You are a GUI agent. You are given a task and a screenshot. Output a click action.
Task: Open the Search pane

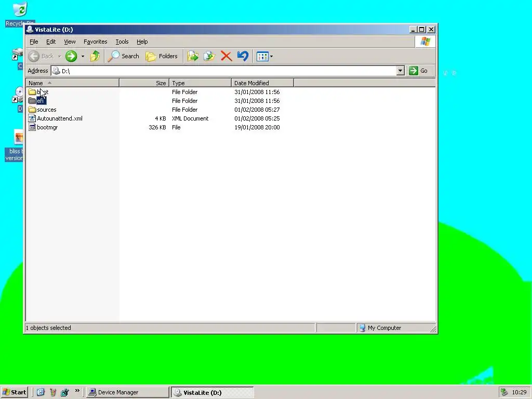click(124, 56)
